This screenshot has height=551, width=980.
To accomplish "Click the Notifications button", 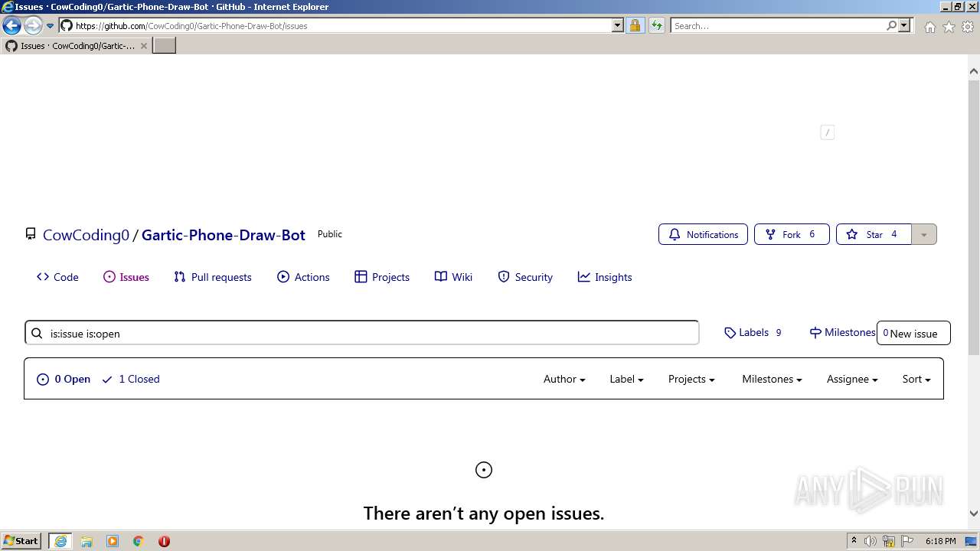I will (703, 234).
